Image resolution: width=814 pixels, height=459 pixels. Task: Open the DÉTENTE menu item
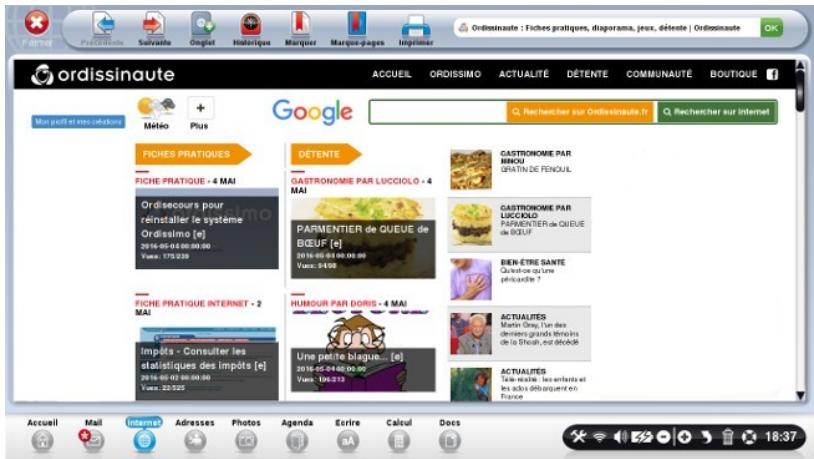click(587, 74)
